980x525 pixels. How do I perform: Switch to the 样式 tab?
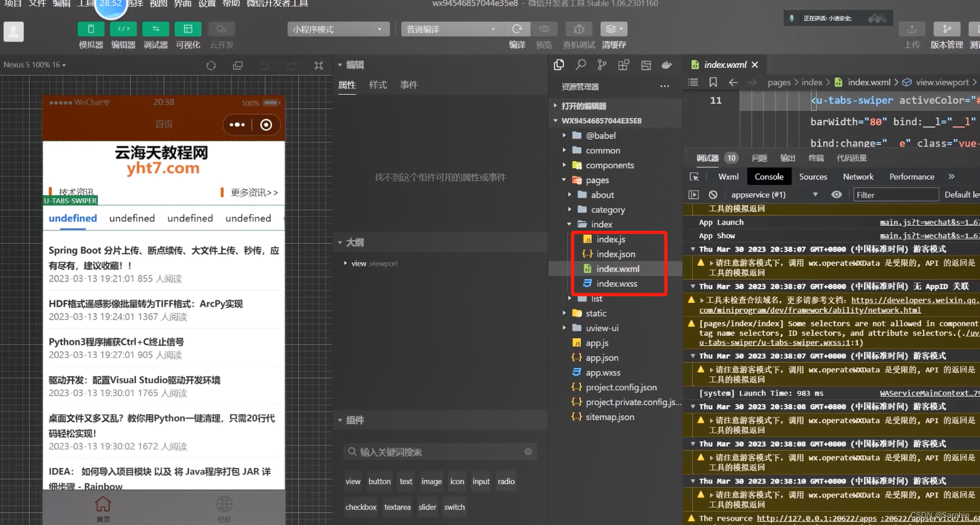[378, 85]
